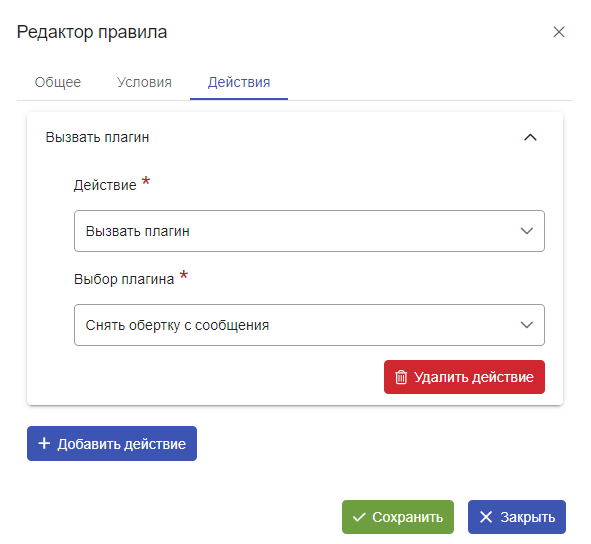Open the Действие dropdown field
The image size is (591, 544).
(x=309, y=231)
